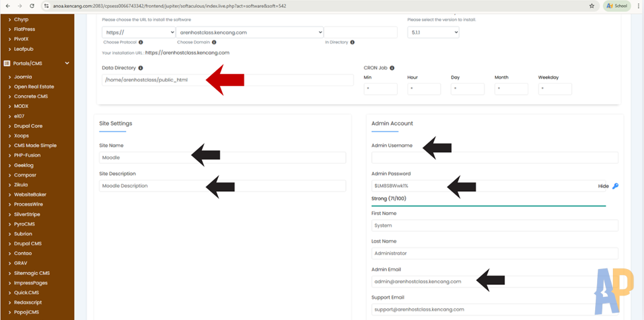Click the info icon beside Data Directory
644x320 pixels.
pyautogui.click(x=141, y=68)
